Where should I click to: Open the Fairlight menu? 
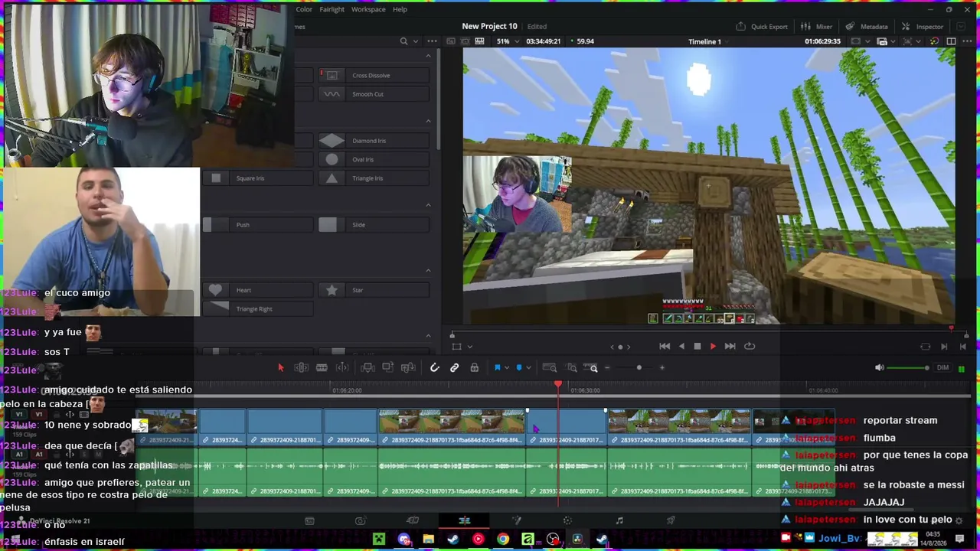(x=332, y=9)
